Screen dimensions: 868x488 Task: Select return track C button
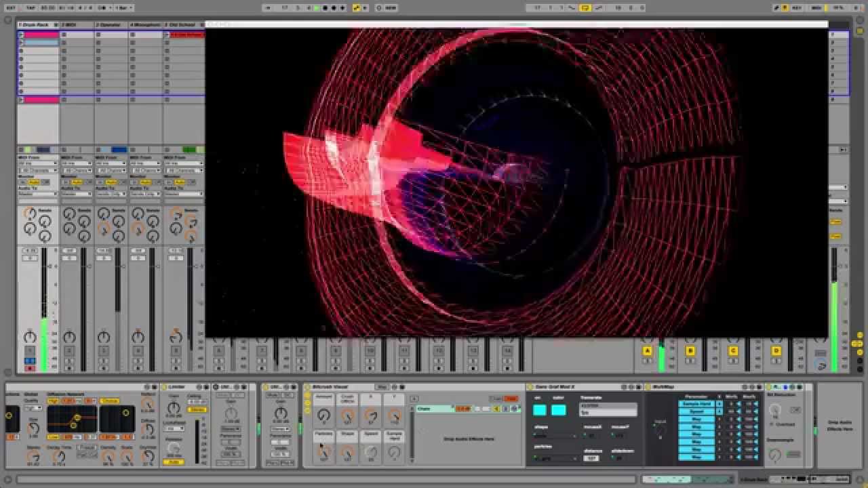pos(733,350)
